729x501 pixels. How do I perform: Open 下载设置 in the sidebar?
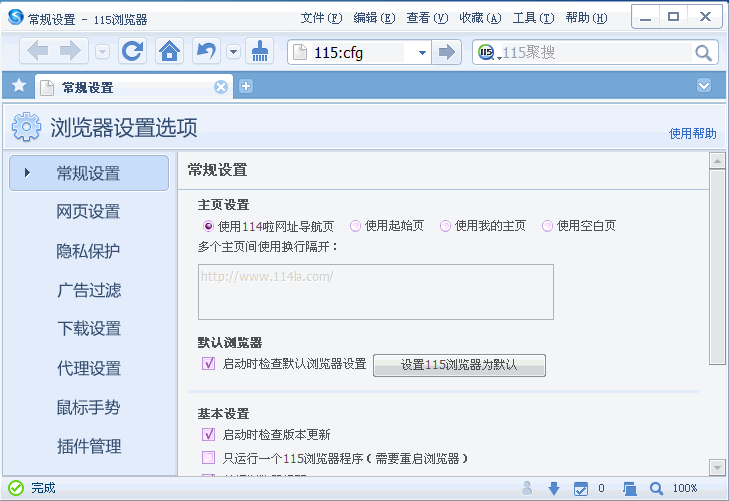tap(89, 329)
